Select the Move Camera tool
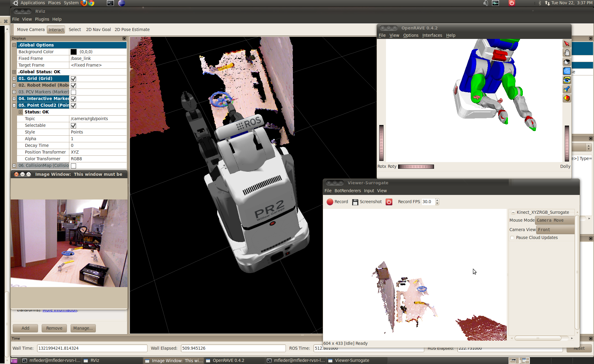This screenshot has height=364, width=594. pos(31,29)
